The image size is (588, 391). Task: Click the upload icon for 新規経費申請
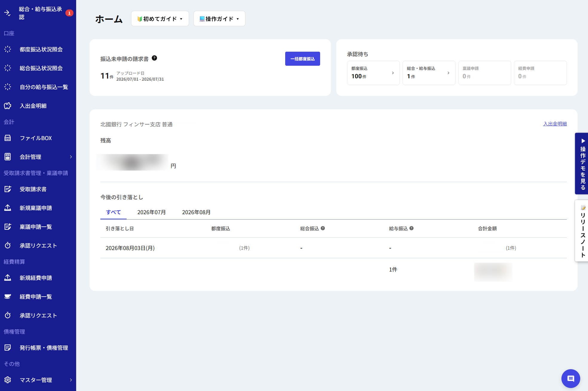tap(7, 278)
